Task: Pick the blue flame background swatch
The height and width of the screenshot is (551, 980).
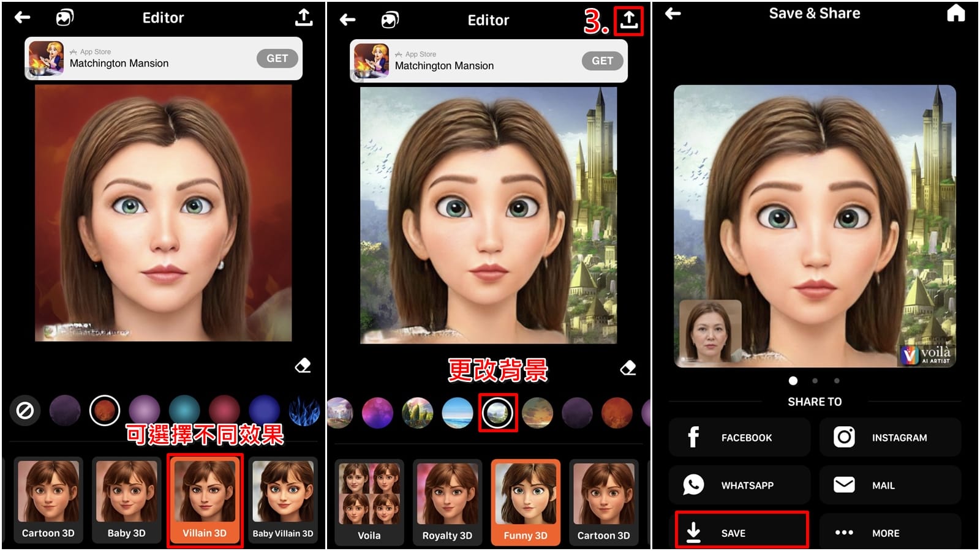Action: point(304,410)
